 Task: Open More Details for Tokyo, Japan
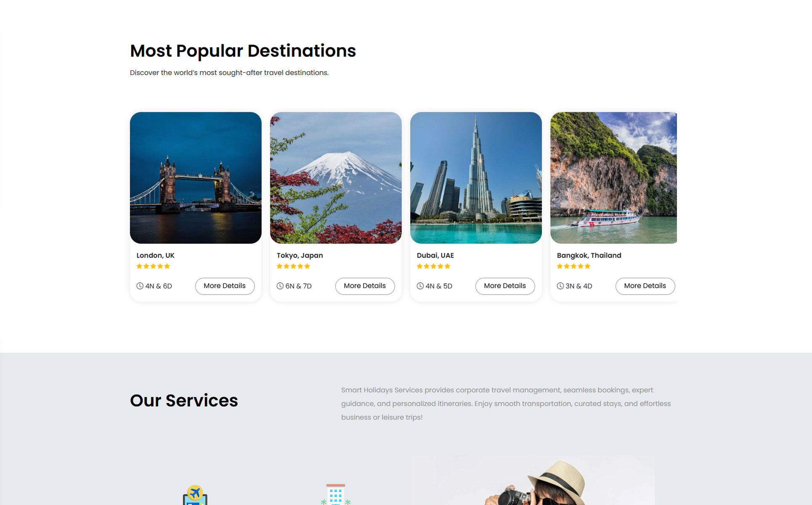tap(365, 286)
